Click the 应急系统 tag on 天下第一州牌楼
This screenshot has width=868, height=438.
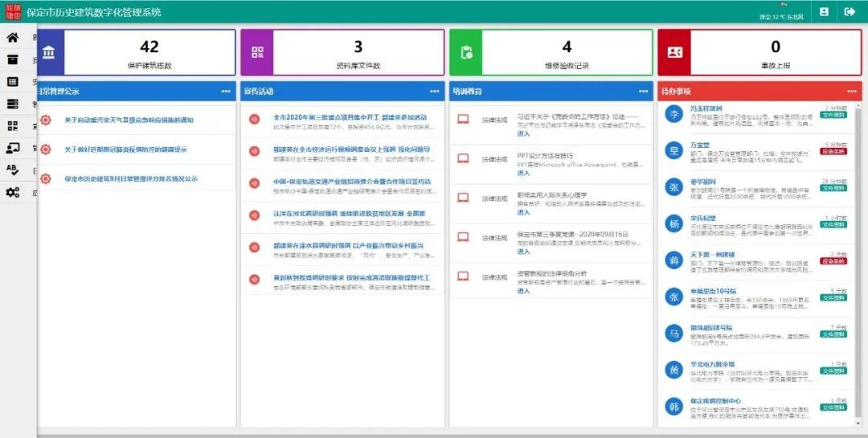[x=833, y=261]
